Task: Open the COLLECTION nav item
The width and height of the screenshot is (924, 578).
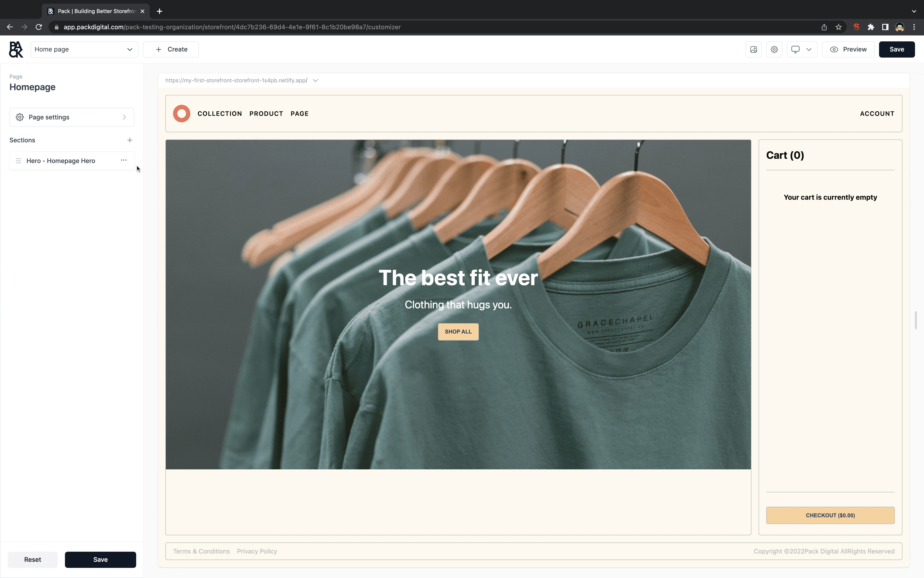Action: coord(220,114)
